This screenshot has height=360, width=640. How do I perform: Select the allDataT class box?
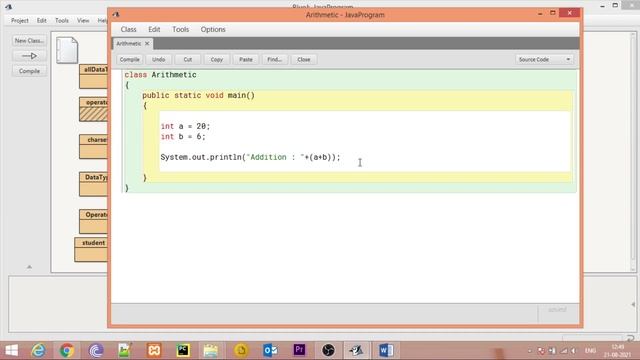pos(93,76)
